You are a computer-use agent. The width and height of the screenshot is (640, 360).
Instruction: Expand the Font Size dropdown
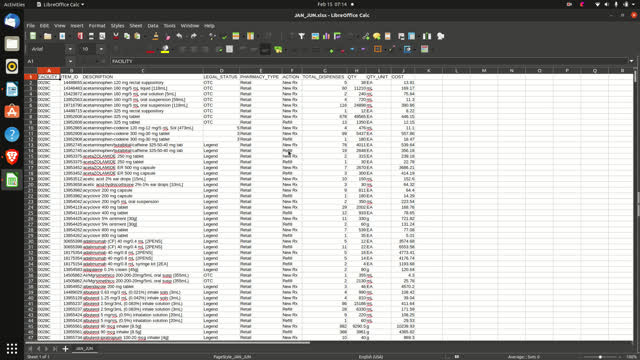pyautogui.click(x=101, y=49)
